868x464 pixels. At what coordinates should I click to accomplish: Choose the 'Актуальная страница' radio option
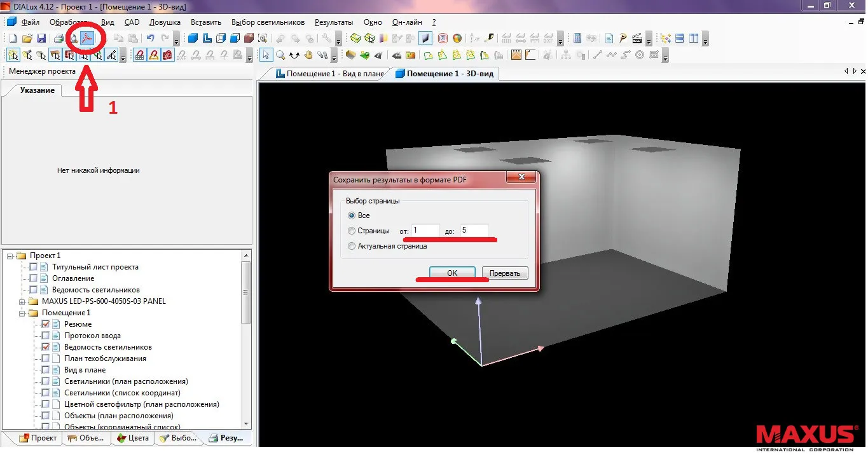click(352, 246)
